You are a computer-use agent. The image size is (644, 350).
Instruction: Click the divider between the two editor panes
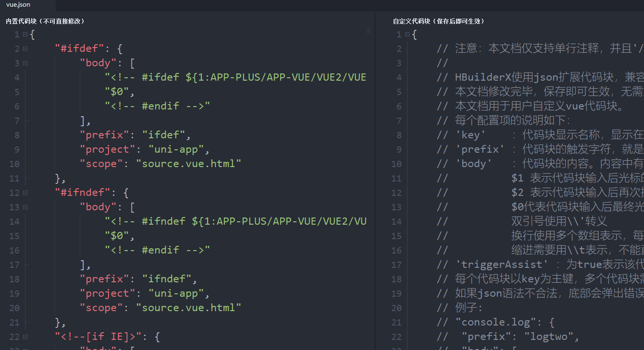(x=375, y=182)
